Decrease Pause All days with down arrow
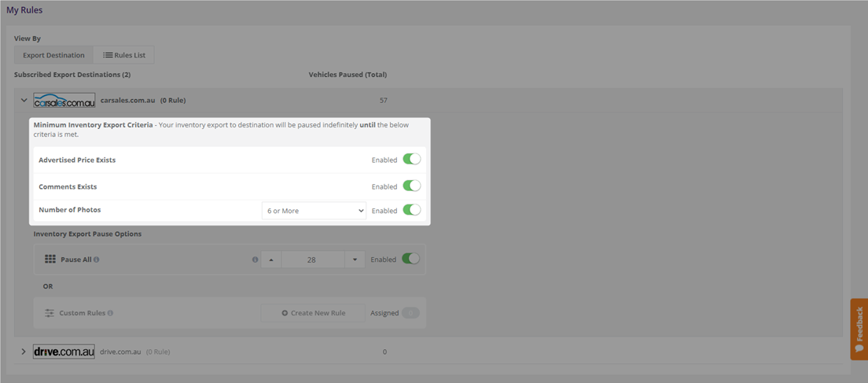Viewport: 868px width, 383px height. [355, 260]
